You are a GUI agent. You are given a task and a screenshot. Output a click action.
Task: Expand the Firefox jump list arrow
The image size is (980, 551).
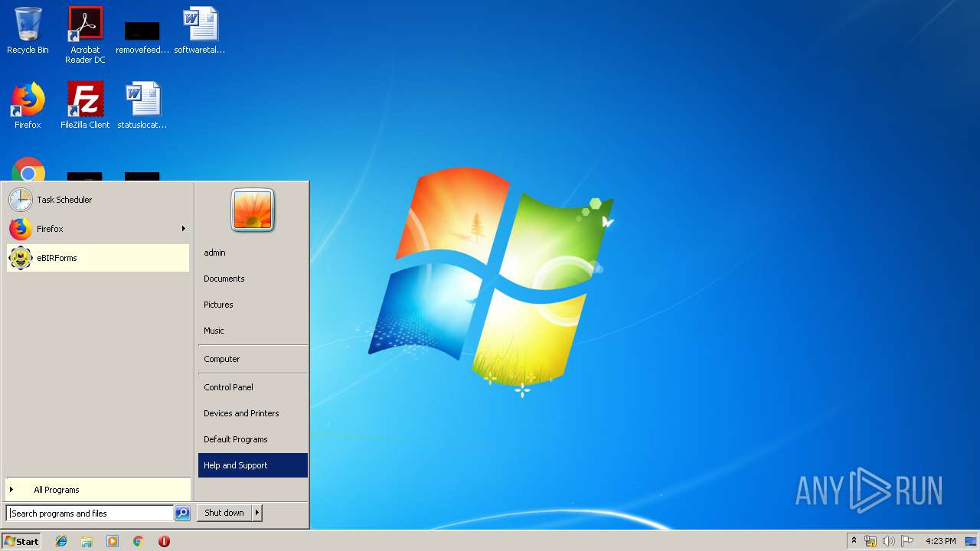click(184, 229)
